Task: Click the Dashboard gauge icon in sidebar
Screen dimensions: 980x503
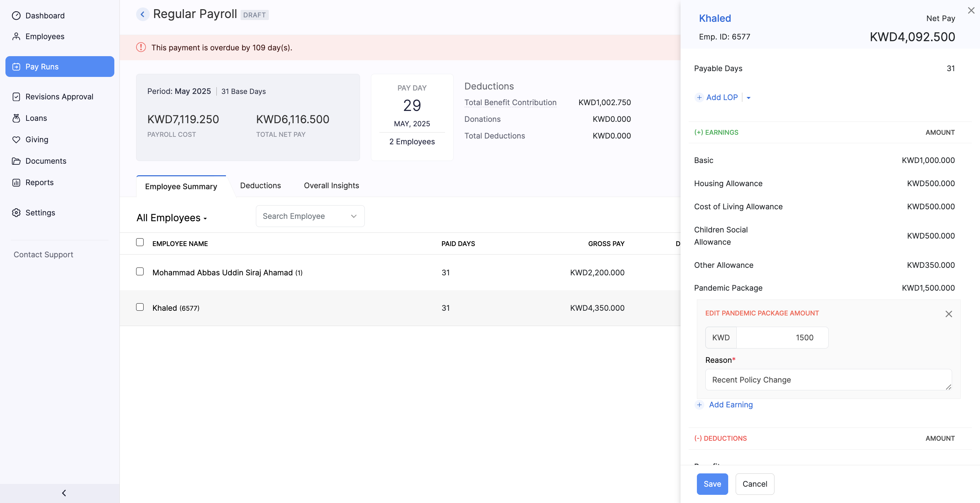Action: coord(16,16)
